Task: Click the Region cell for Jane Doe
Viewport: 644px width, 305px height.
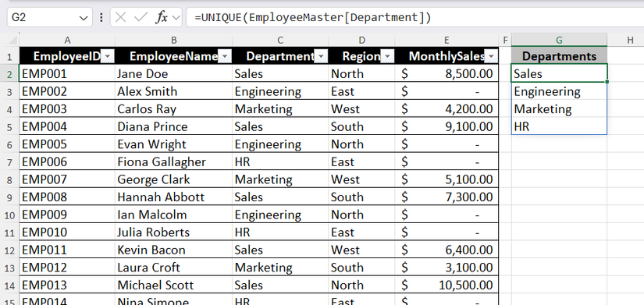Action: pyautogui.click(x=361, y=73)
